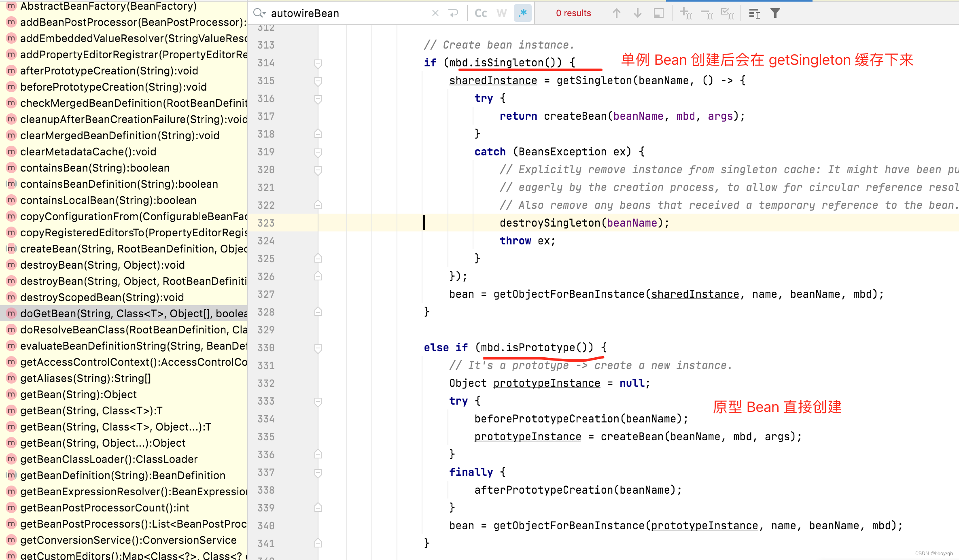The height and width of the screenshot is (560, 959).
Task: Click the filter results icon
Action: [x=775, y=11]
